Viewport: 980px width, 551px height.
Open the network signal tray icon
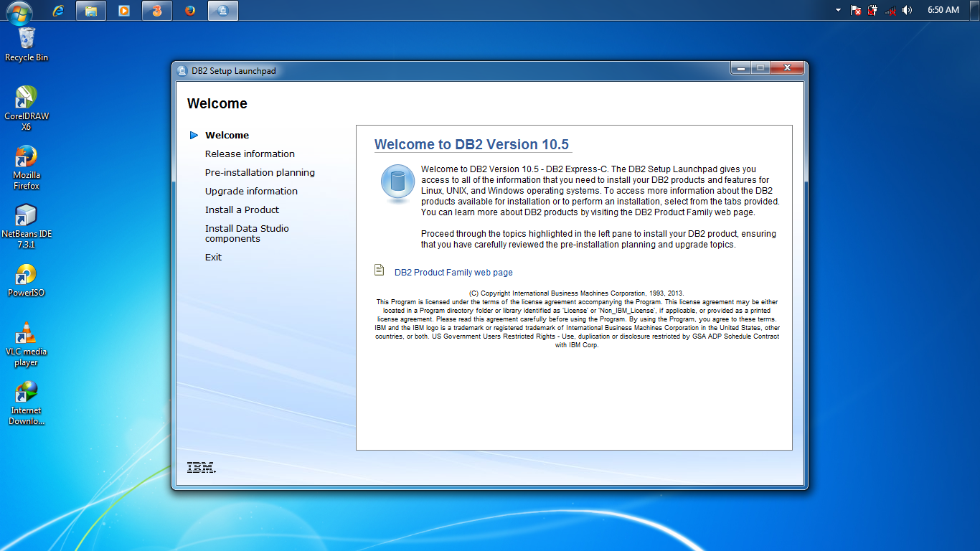(x=890, y=10)
